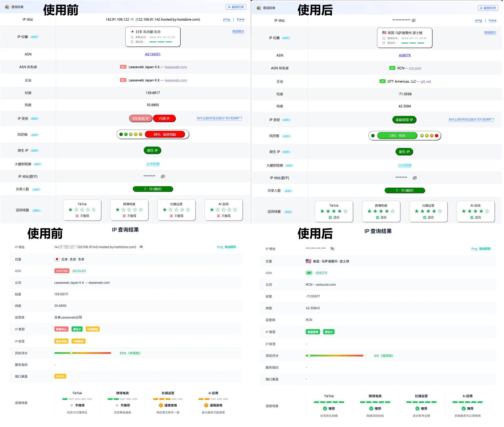Click 截图结果 button in the 使用后 panel
Image resolution: width=504 pixels, height=427 pixels.
488,8
